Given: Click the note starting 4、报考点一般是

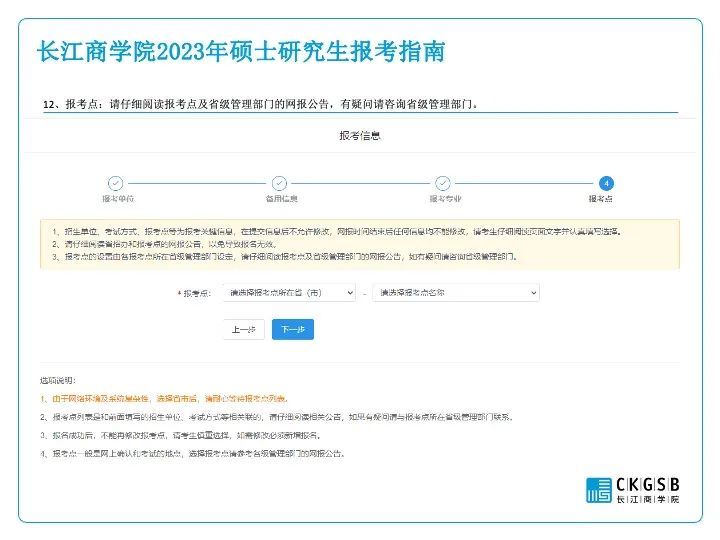Looking at the screenshot, I should point(192,454).
